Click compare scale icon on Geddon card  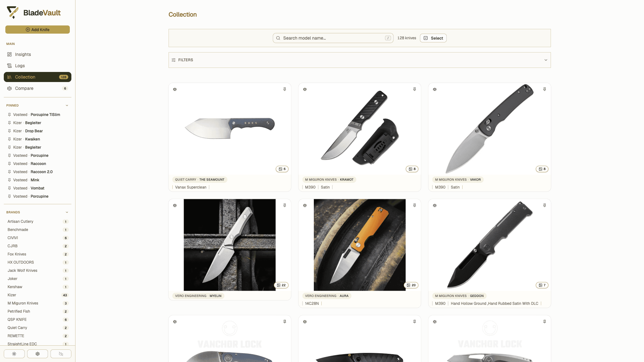(435, 206)
